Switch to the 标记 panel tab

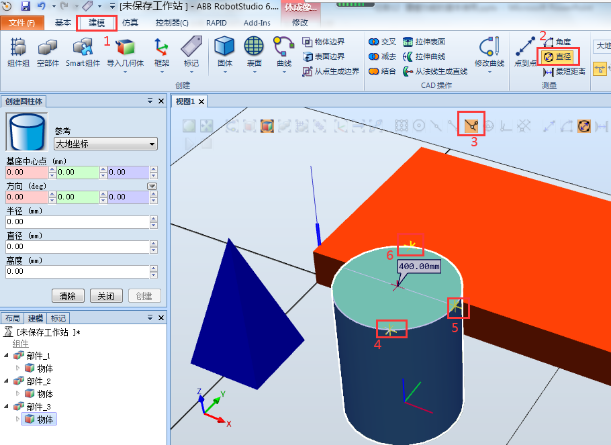(x=60, y=316)
